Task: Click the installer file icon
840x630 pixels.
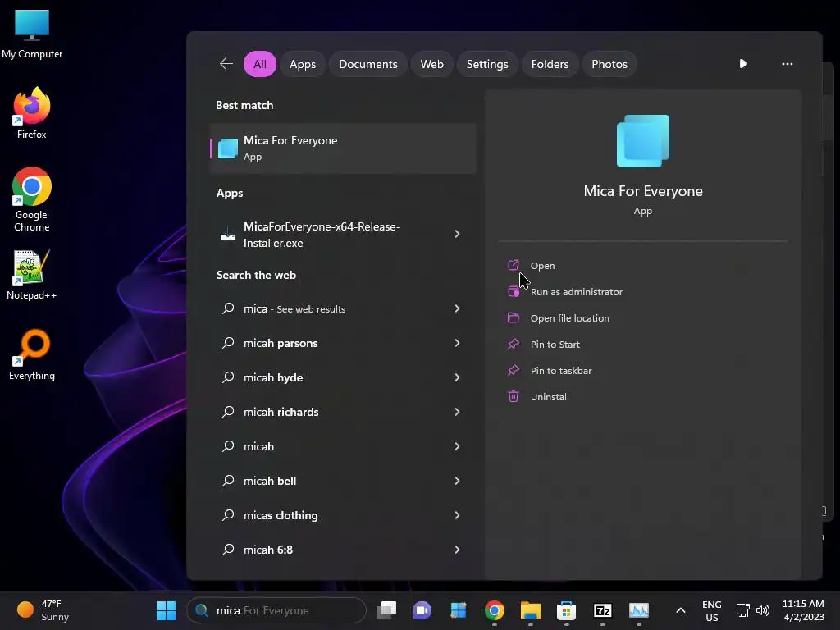Action: [x=228, y=234]
